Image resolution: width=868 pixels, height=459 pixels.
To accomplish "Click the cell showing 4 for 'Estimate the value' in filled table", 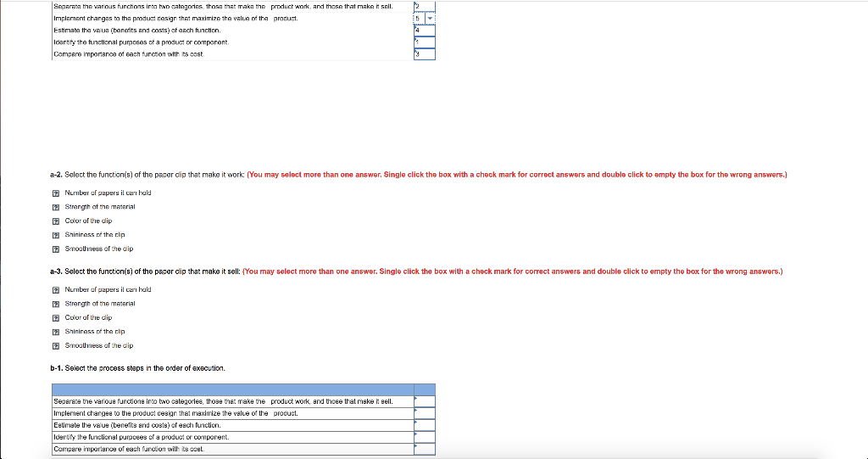I will click(425, 30).
